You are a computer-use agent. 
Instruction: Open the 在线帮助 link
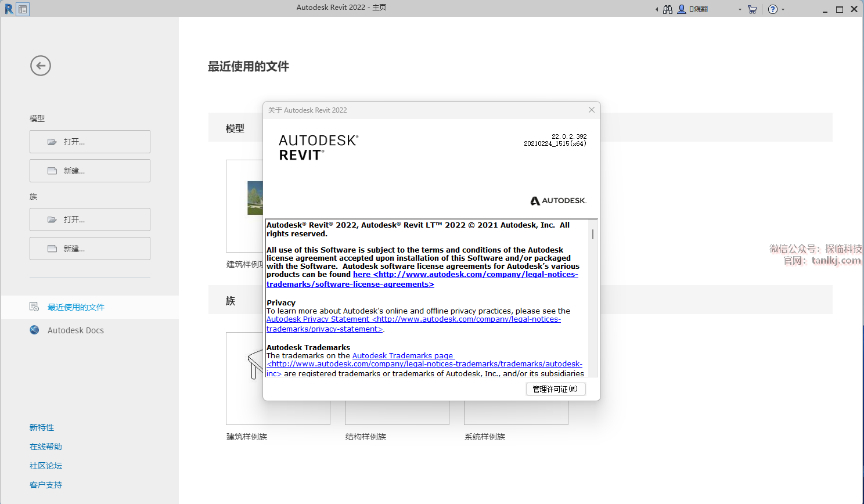(x=46, y=447)
